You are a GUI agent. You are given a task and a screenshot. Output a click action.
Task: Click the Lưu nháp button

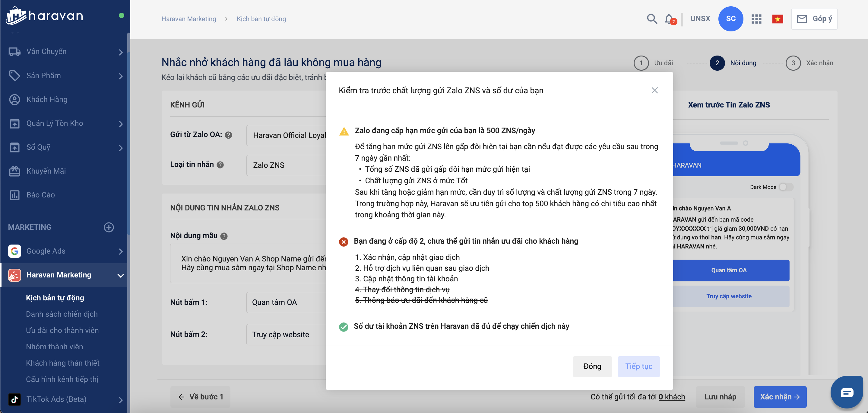(720, 397)
